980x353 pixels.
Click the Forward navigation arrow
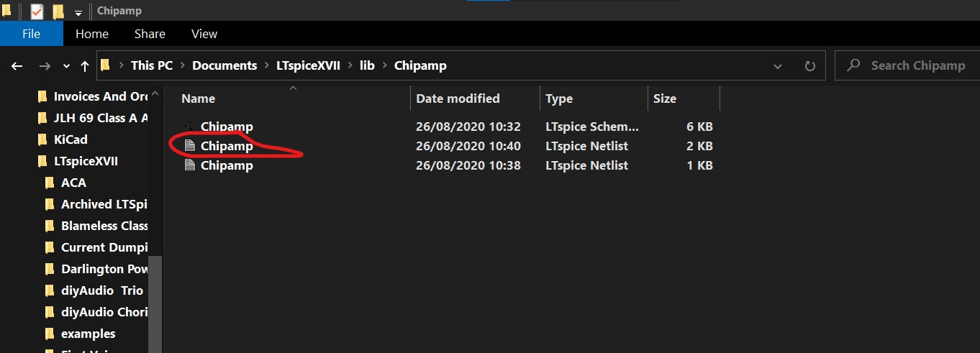[45, 65]
